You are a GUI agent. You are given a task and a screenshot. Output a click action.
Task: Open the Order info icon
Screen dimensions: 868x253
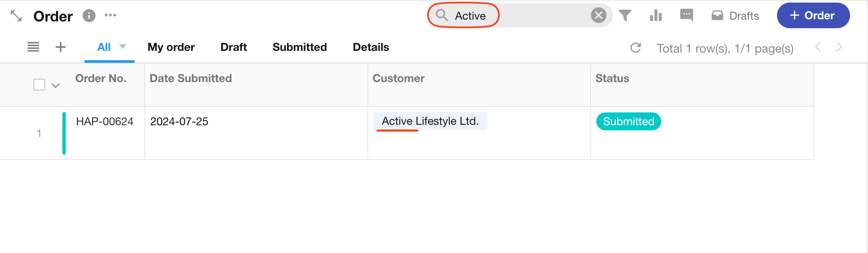(89, 16)
